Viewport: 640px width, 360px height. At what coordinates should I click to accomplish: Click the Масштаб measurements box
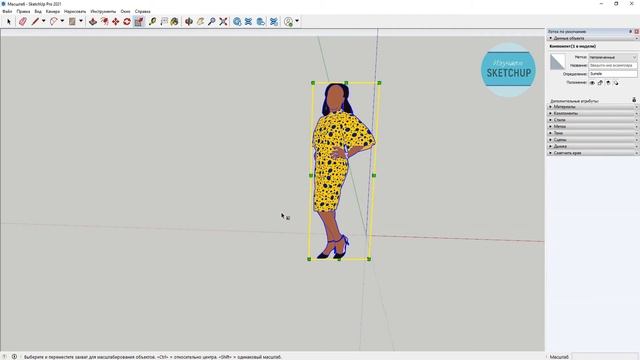[x=605, y=357]
